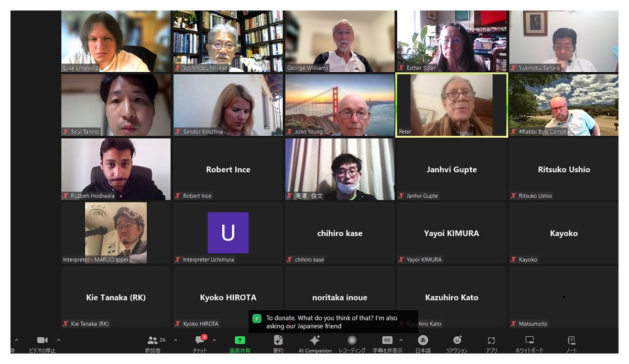
Task: Select Soul Tanino's video tile
Action: tap(116, 105)
